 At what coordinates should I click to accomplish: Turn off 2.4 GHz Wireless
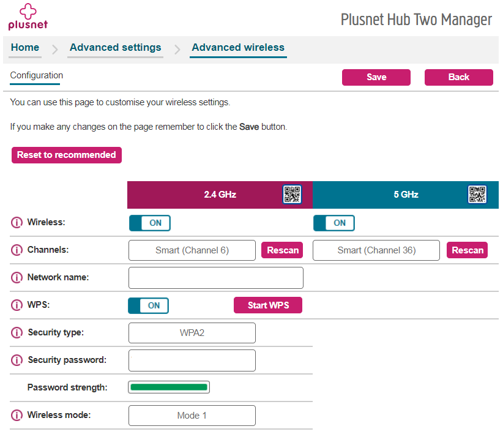click(149, 223)
